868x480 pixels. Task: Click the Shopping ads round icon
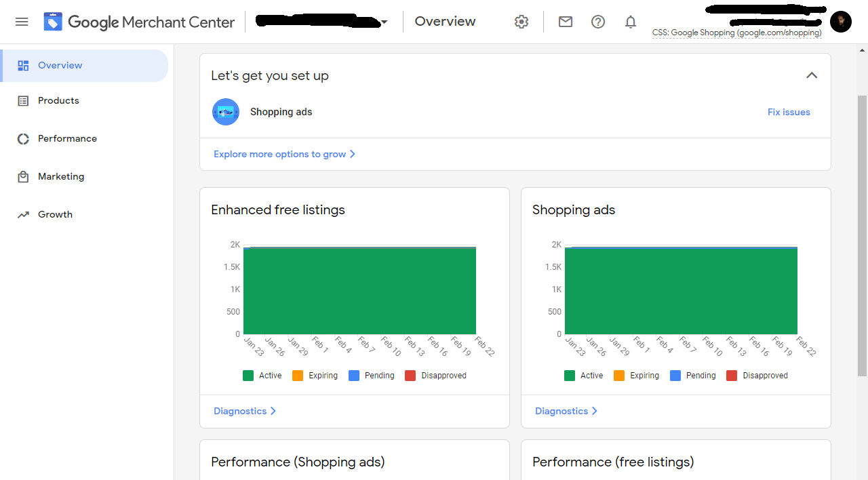[x=226, y=112]
